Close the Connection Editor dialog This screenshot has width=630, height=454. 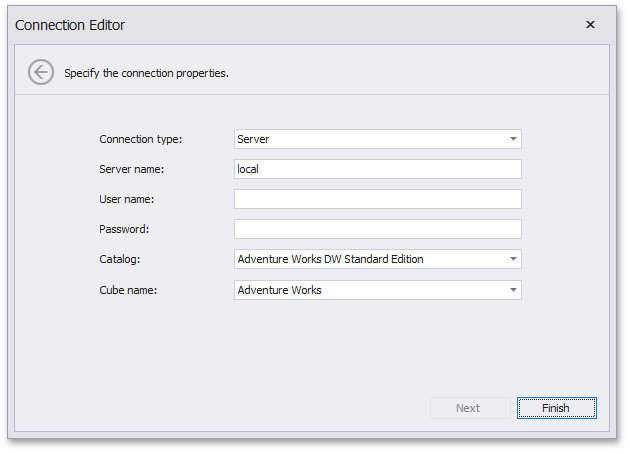tap(590, 25)
